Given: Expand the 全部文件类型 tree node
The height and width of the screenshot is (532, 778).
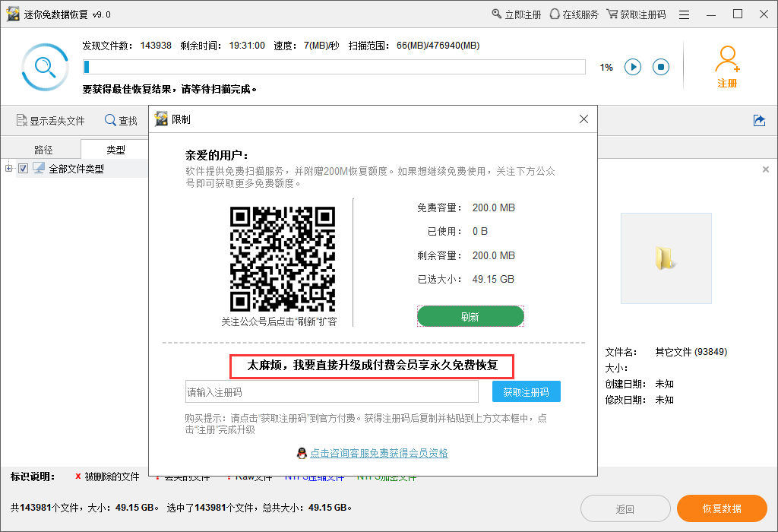Looking at the screenshot, I should tap(9, 168).
